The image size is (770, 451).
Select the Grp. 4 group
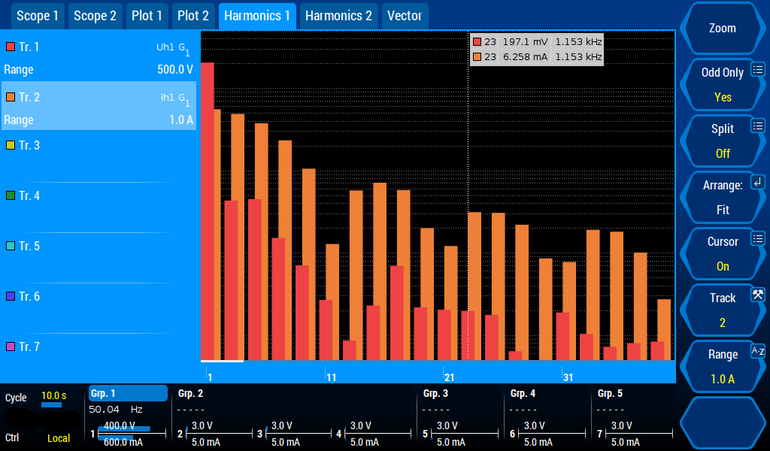[522, 394]
